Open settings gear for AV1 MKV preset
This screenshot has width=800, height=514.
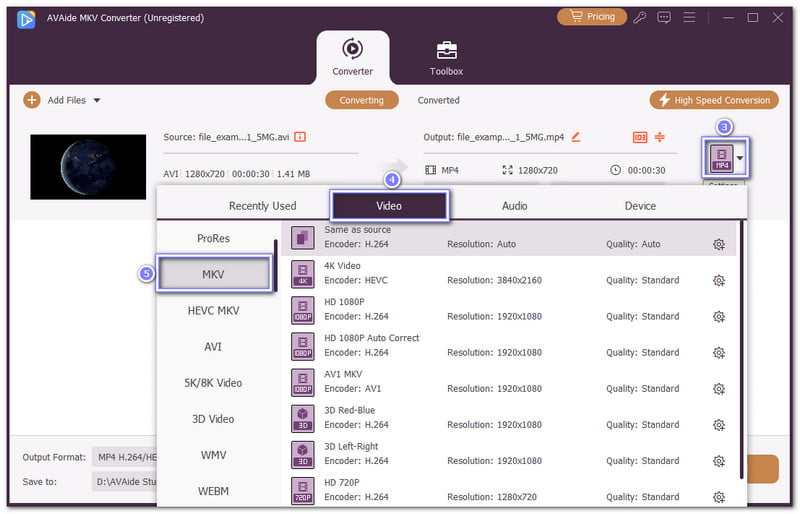point(718,389)
